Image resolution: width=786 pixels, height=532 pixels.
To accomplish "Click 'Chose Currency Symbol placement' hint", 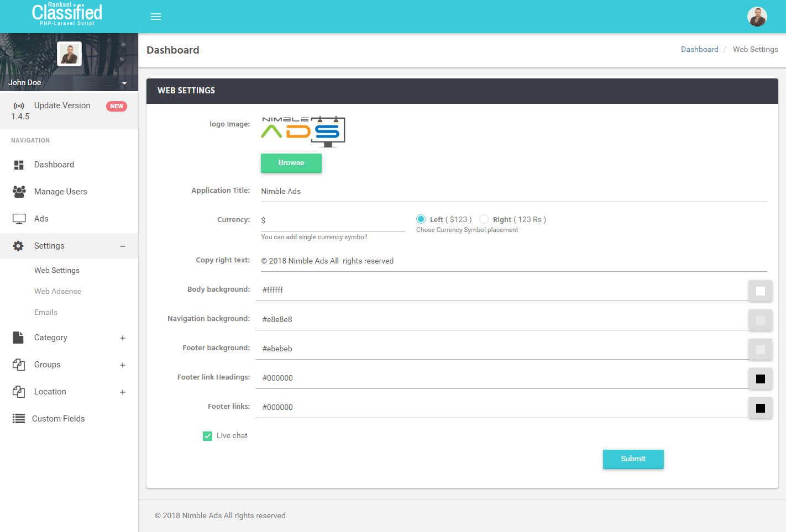I will (x=467, y=230).
